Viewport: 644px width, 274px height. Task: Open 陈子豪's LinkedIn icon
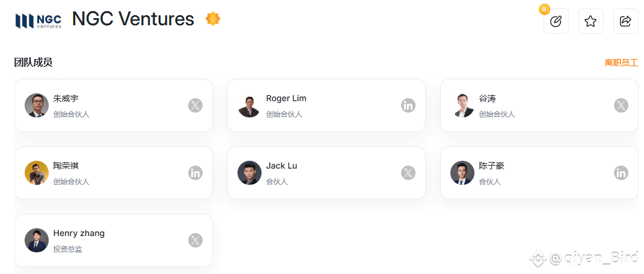[621, 173]
